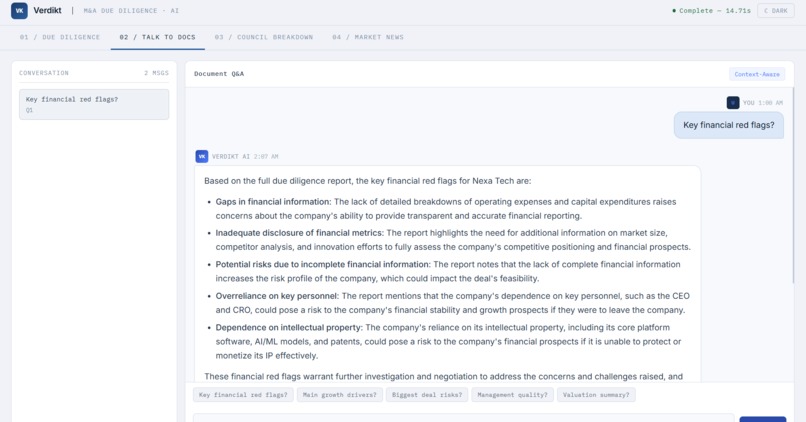Click the chat panel vertical scrollbar

point(794,185)
